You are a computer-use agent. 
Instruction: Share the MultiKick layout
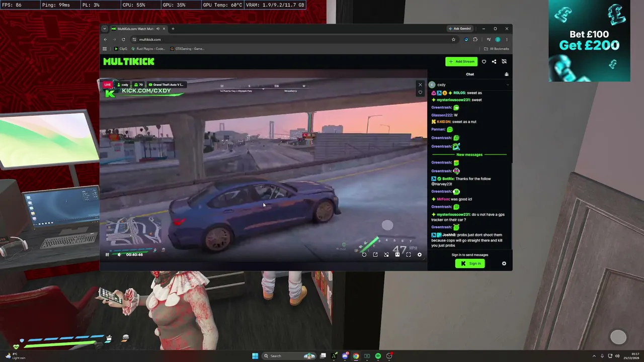pyautogui.click(x=494, y=61)
